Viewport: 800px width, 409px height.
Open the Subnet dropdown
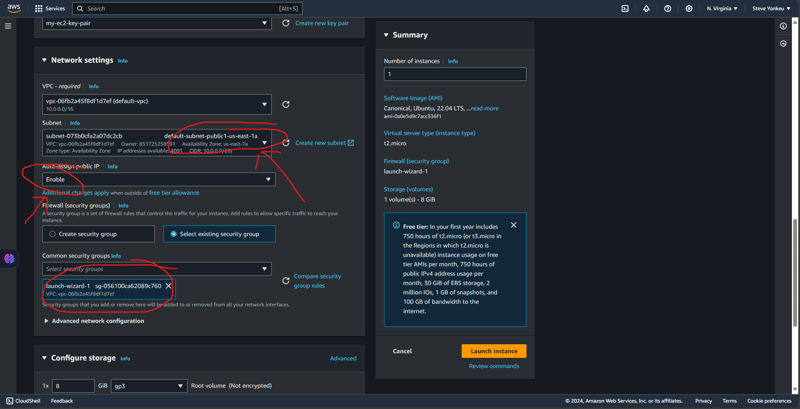coord(159,143)
